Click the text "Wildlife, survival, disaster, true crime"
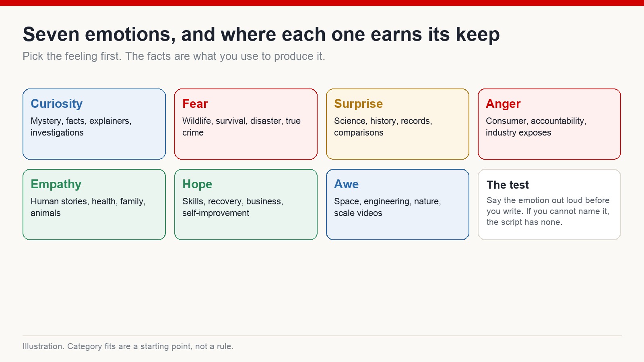Image resolution: width=644 pixels, height=362 pixels. (242, 127)
